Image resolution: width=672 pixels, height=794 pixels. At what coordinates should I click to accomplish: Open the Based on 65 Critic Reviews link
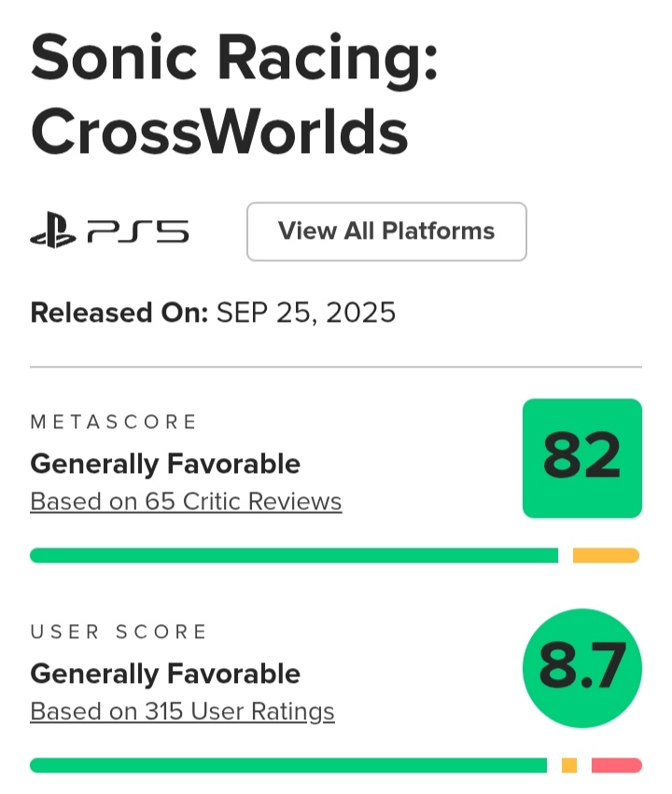point(186,502)
